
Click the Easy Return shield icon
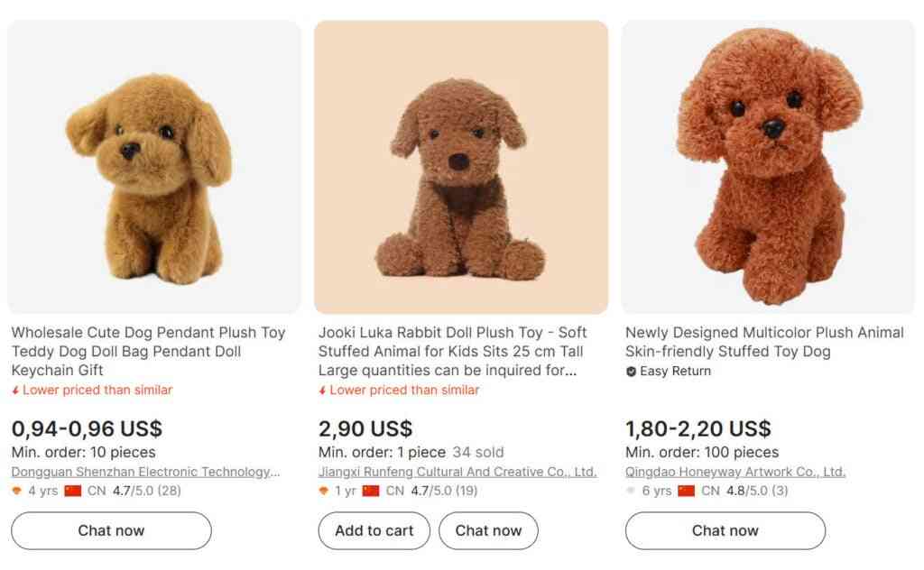(631, 372)
